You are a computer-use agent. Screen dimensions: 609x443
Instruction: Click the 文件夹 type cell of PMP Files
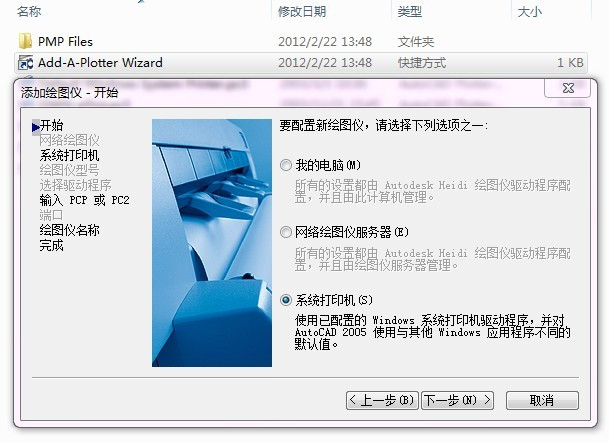click(416, 42)
